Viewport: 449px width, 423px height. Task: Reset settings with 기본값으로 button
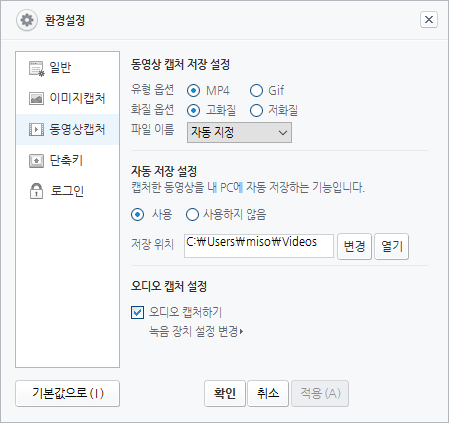pyautogui.click(x=67, y=393)
